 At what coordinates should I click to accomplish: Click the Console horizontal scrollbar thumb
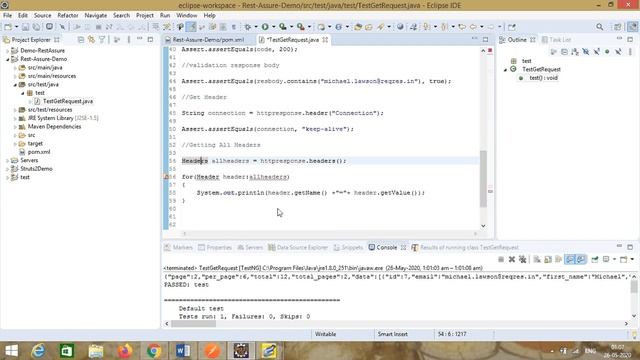[x=193, y=324]
